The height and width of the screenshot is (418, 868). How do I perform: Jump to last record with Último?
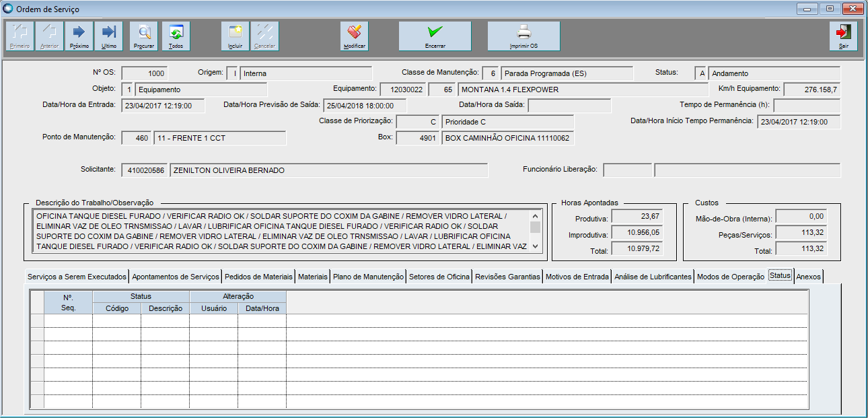pyautogui.click(x=108, y=36)
